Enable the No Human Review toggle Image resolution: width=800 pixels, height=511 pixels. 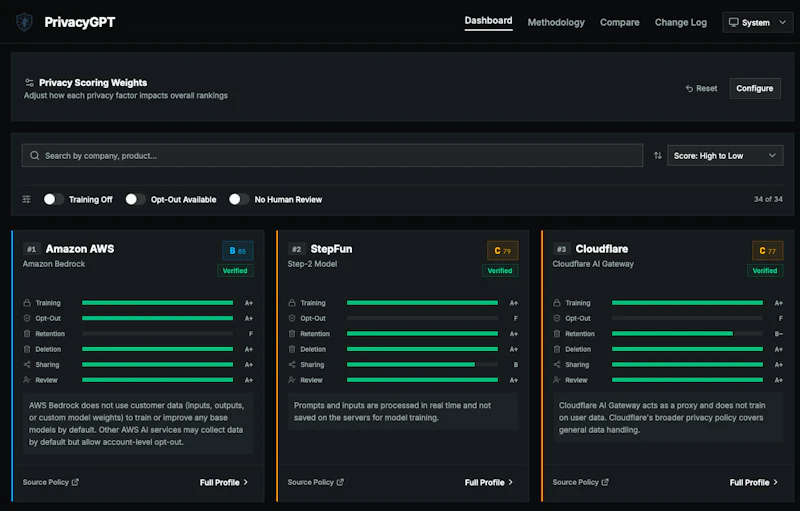(x=239, y=199)
